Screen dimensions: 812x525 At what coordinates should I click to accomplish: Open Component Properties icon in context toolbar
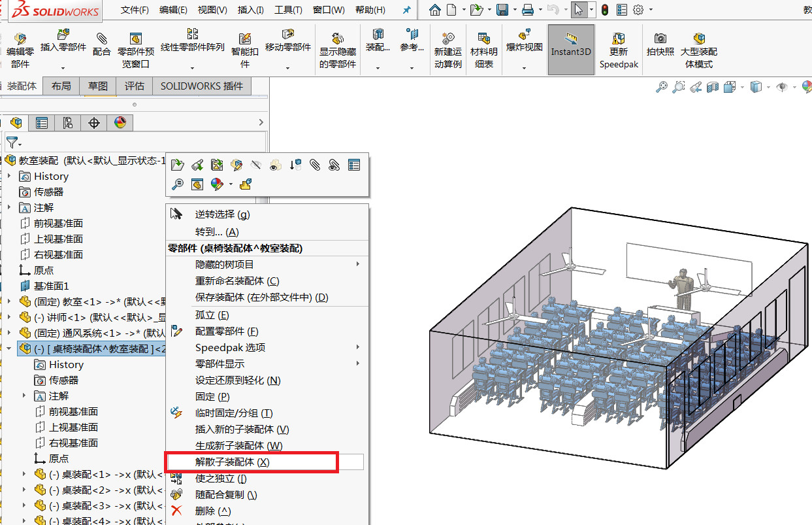click(354, 165)
